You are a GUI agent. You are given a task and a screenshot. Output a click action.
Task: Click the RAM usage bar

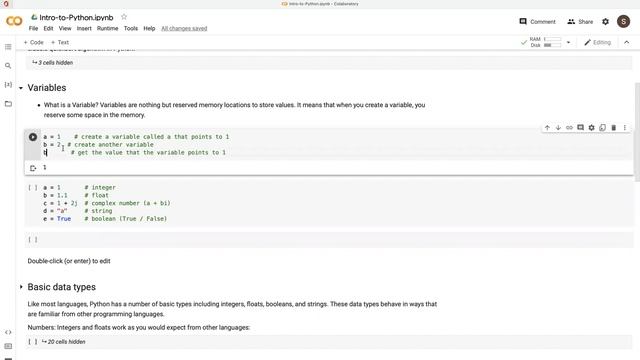click(553, 39)
